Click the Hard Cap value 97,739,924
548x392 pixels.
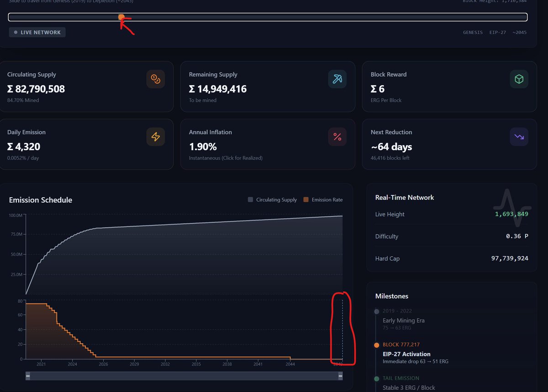point(509,258)
